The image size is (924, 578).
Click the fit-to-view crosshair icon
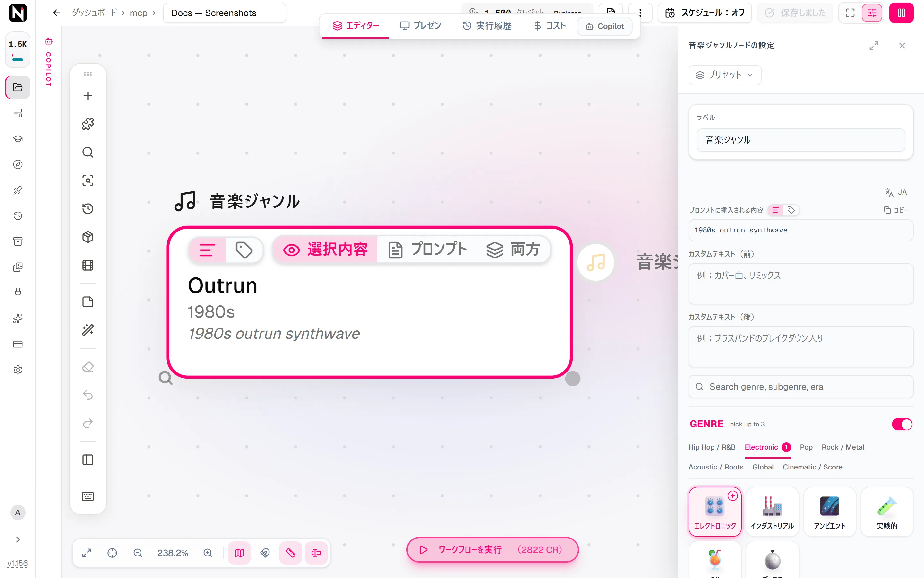point(112,553)
